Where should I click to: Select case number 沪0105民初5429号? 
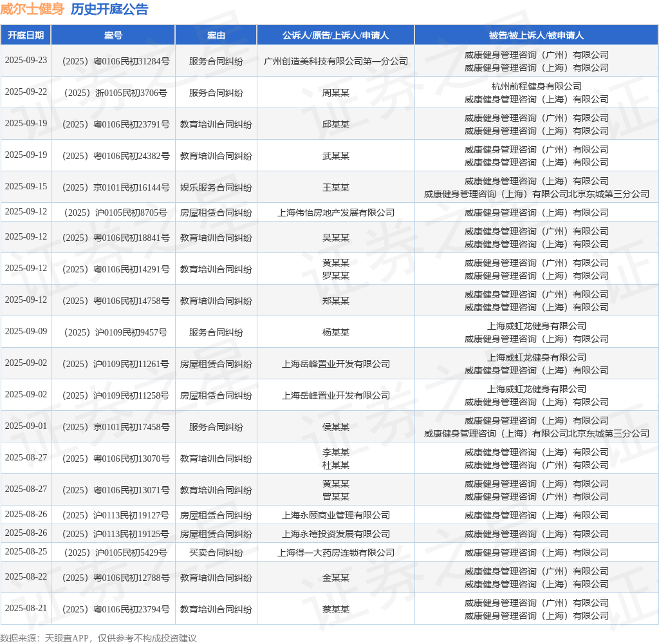(x=116, y=553)
